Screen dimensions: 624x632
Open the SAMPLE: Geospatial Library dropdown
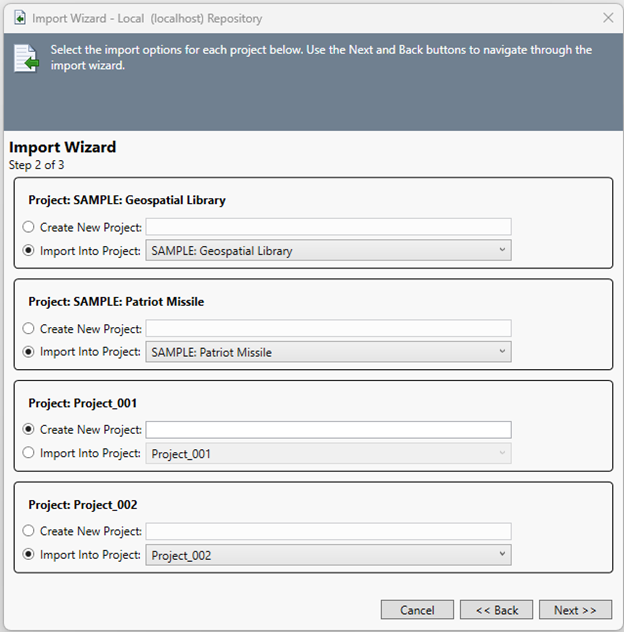tap(328, 251)
